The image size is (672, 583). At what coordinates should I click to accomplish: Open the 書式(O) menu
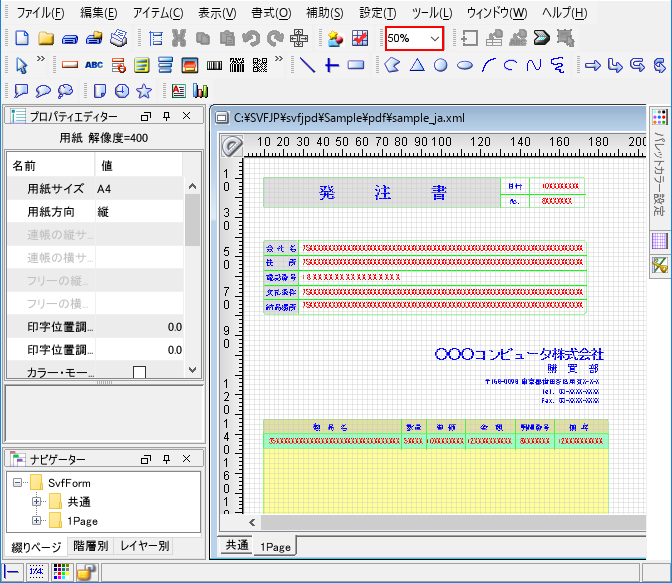[x=271, y=13]
